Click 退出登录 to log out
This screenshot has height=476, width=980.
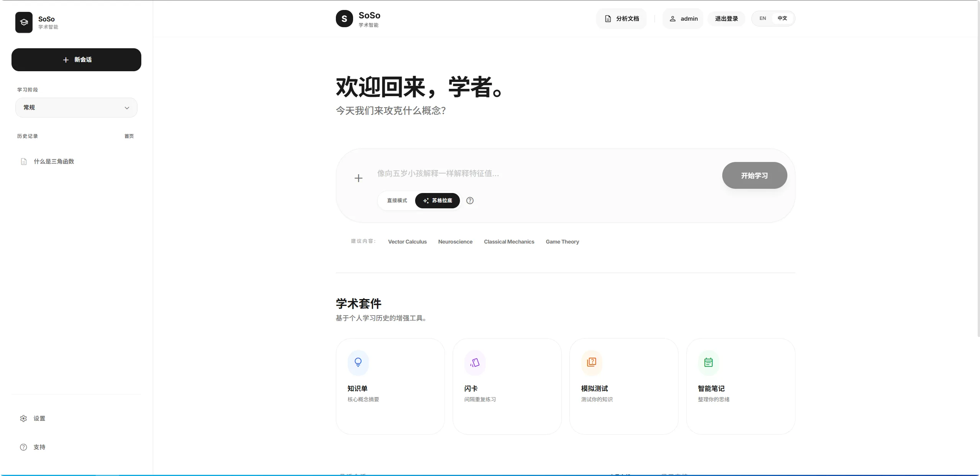[726, 19]
